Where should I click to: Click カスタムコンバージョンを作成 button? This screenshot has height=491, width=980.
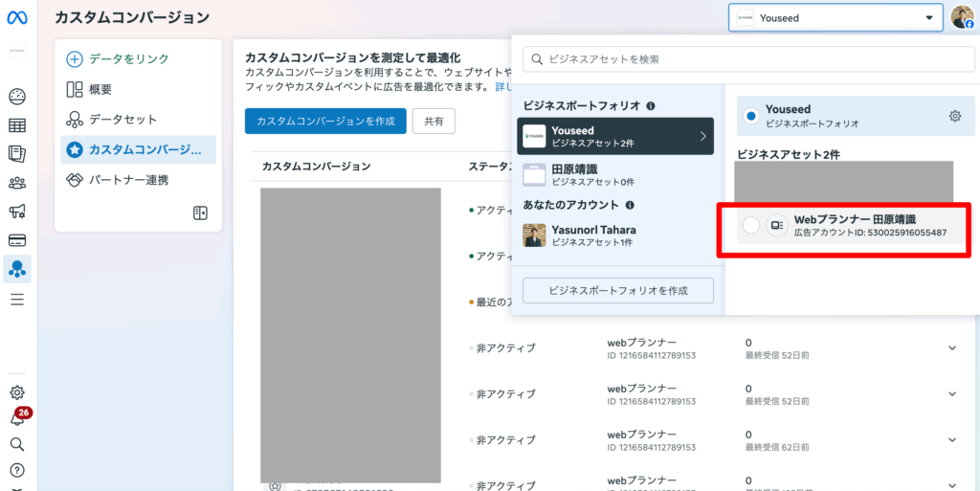[325, 122]
